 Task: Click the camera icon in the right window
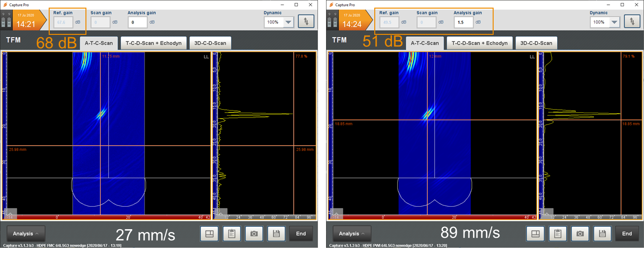pos(580,233)
